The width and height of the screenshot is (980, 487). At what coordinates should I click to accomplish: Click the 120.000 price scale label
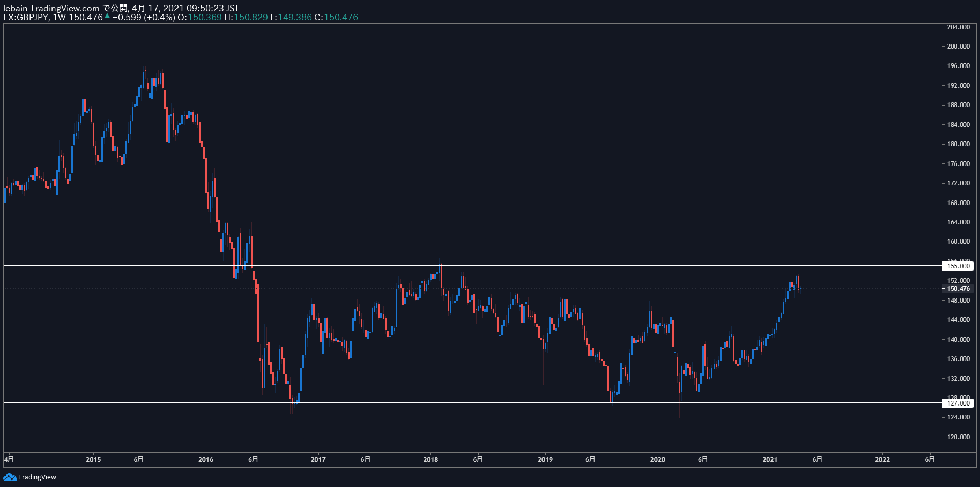coord(959,437)
